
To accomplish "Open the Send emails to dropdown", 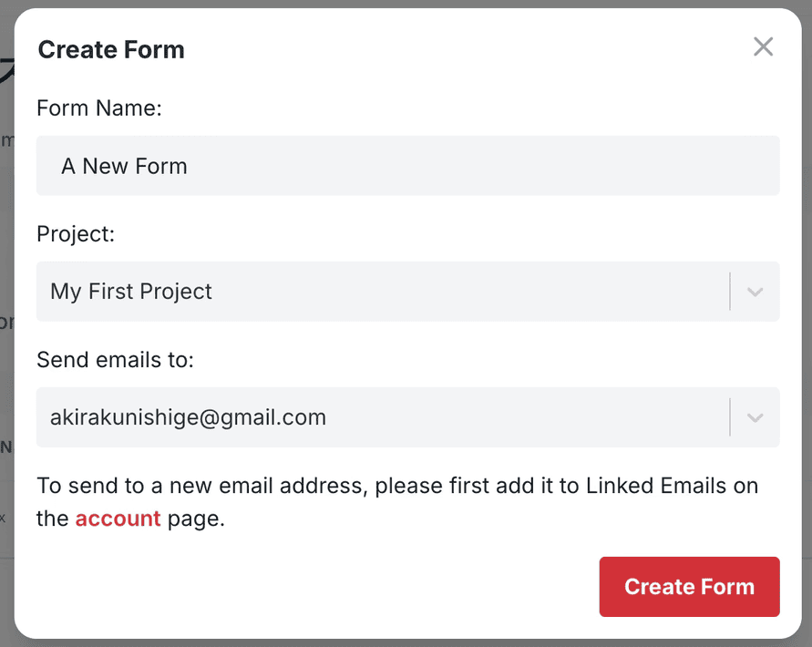I will tap(383, 417).
